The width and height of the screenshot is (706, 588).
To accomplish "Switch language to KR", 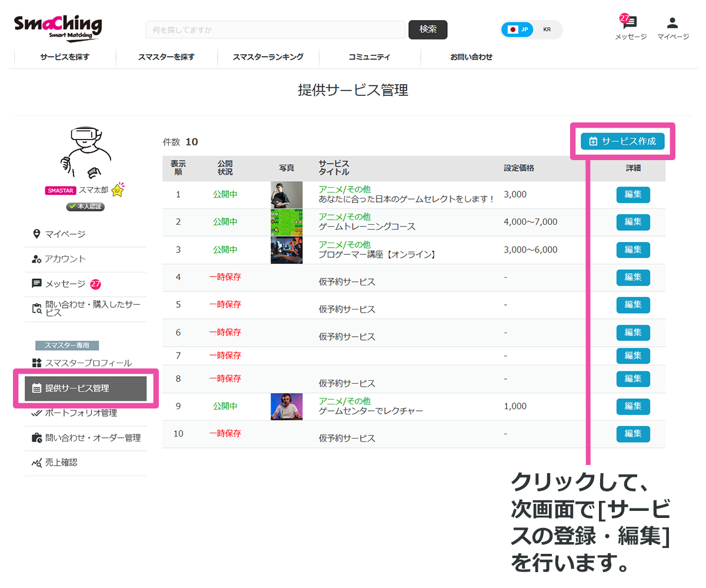I will coord(547,28).
